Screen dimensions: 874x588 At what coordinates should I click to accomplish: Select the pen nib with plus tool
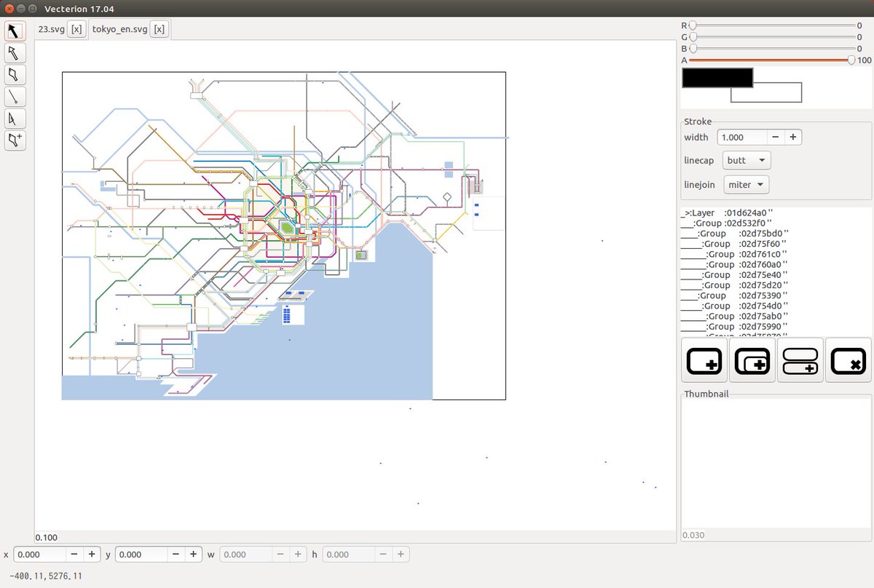[x=15, y=140]
